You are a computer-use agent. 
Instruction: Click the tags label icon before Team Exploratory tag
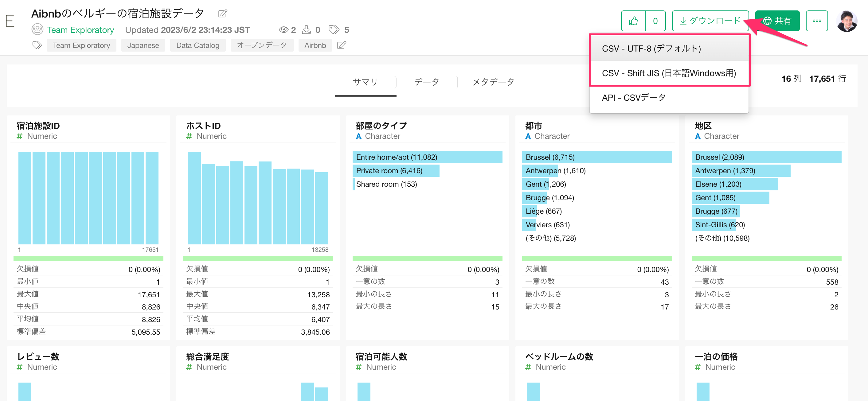click(37, 45)
